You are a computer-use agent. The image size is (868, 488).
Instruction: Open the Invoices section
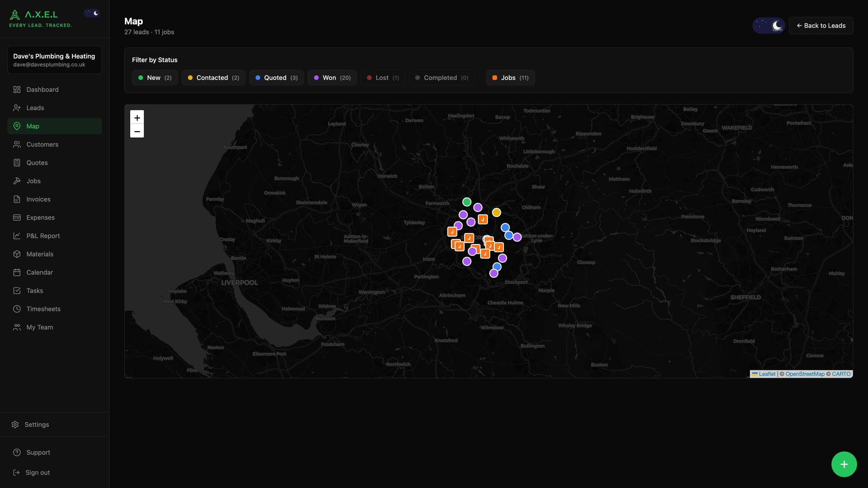pyautogui.click(x=38, y=199)
